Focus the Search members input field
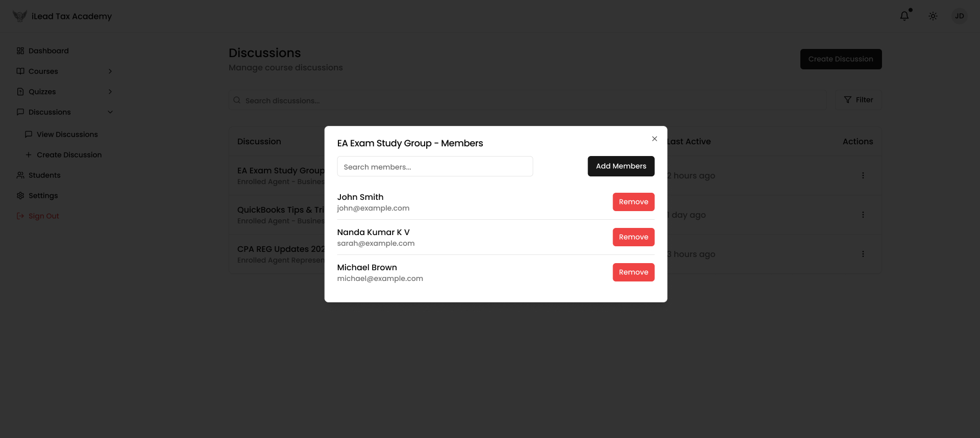 tap(435, 167)
